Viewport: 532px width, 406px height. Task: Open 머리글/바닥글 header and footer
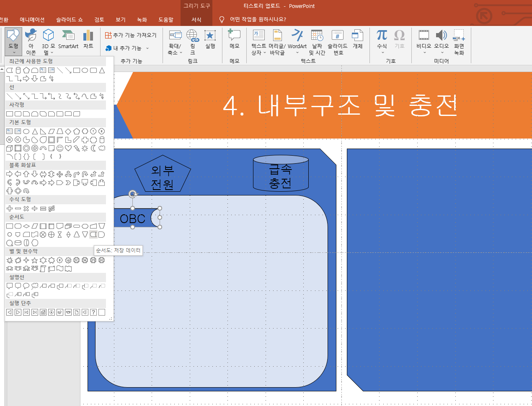point(277,42)
